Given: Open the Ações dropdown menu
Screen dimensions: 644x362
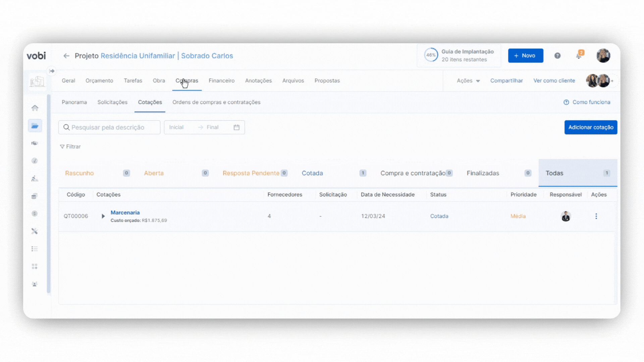Looking at the screenshot, I should (x=468, y=81).
